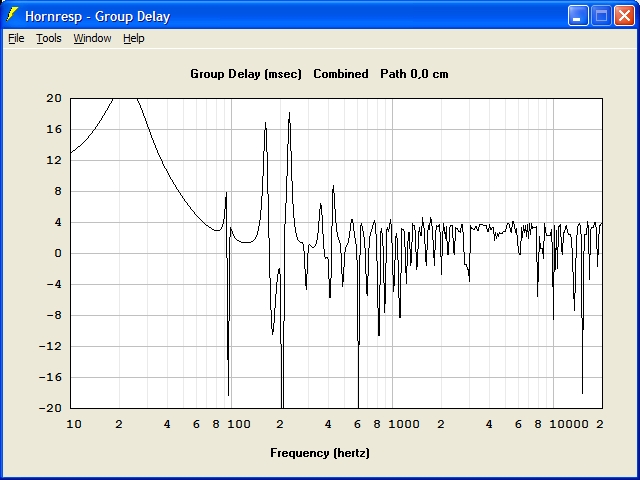
Task: Minimize the Hornresp Group Delay window
Action: [x=578, y=16]
